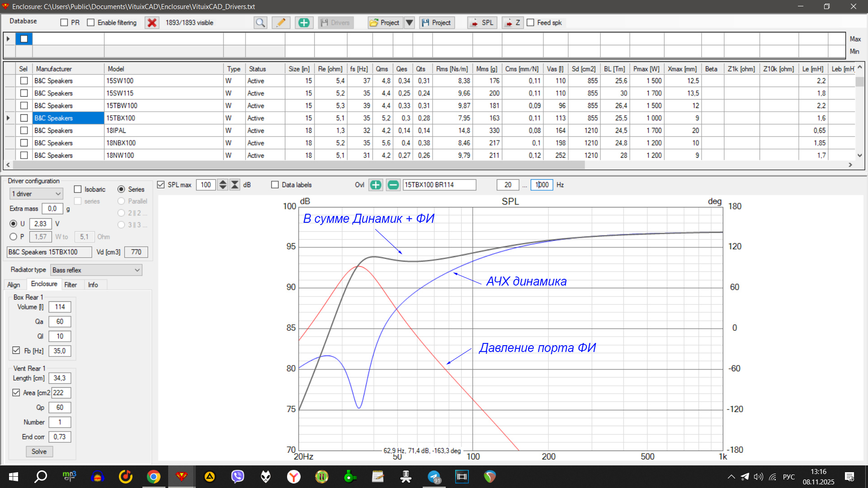Click the red X clear filter icon
868x488 pixels.
pyautogui.click(x=152, y=23)
